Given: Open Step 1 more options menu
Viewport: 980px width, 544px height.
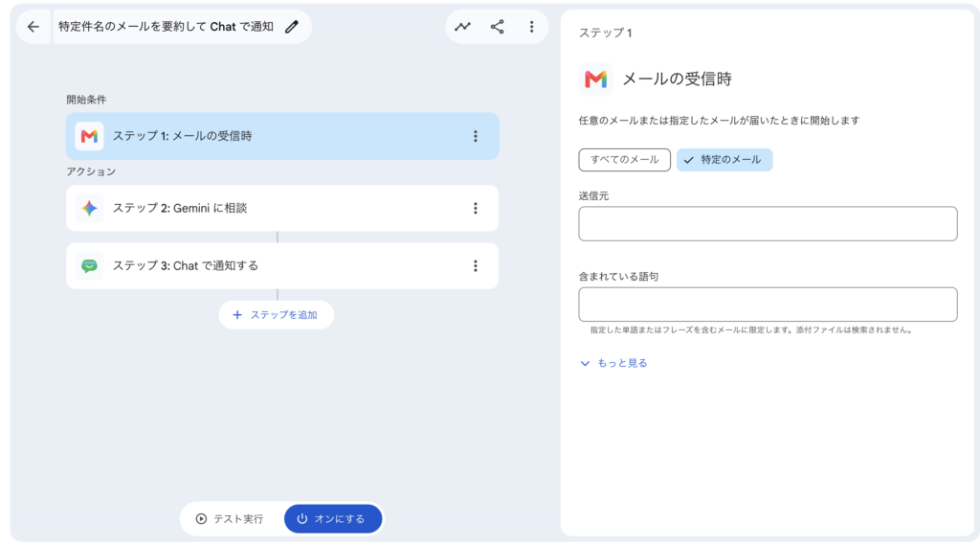Looking at the screenshot, I should pos(476,136).
